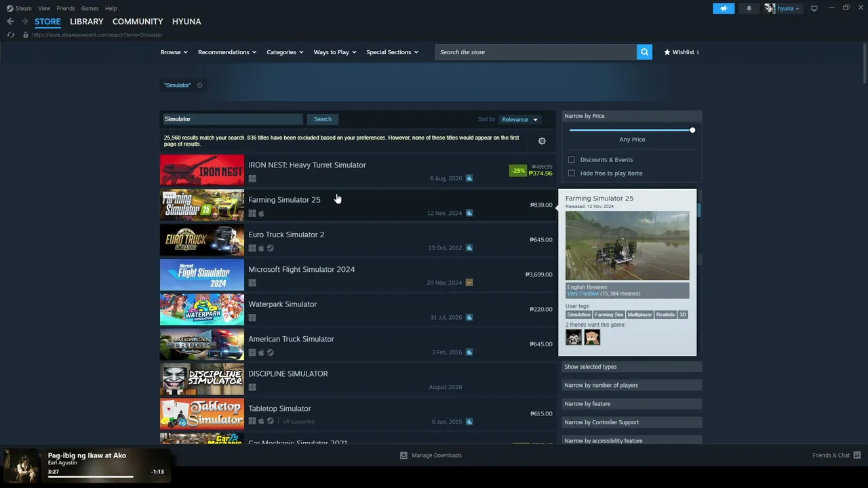This screenshot has height=488, width=868.
Task: Open DISCIPLINE SIMULATOR result
Action: pos(357,379)
